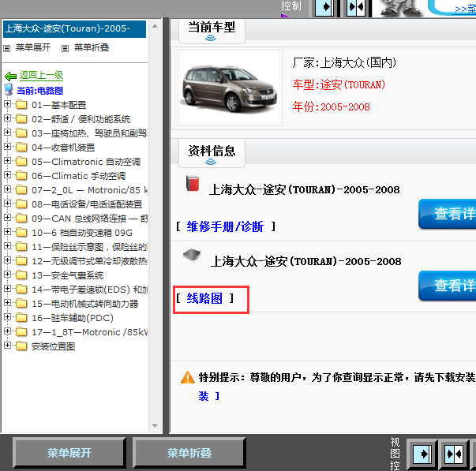Select 05—Climatronic 自动空调 tree label
This screenshot has width=476, height=471.
[x=86, y=162]
